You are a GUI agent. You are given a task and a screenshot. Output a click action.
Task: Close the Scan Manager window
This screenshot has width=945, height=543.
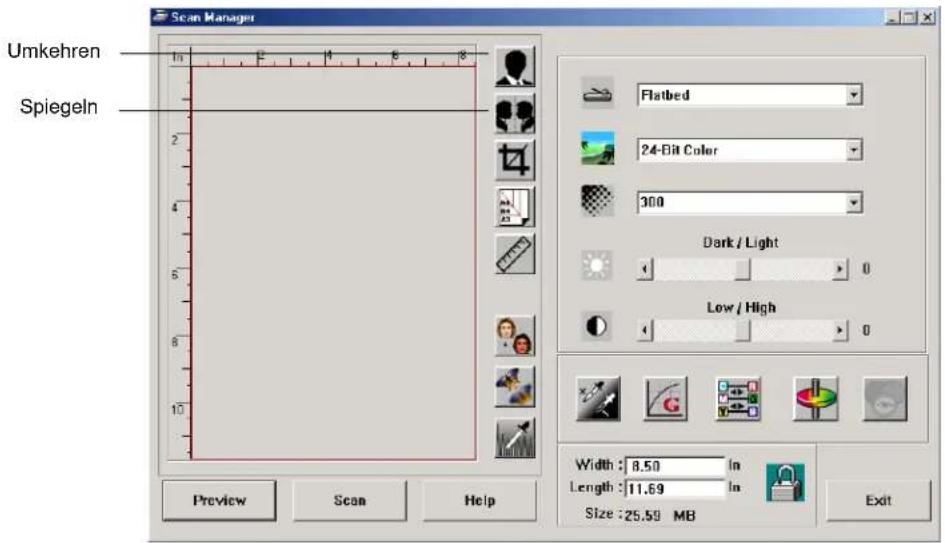tap(928, 17)
